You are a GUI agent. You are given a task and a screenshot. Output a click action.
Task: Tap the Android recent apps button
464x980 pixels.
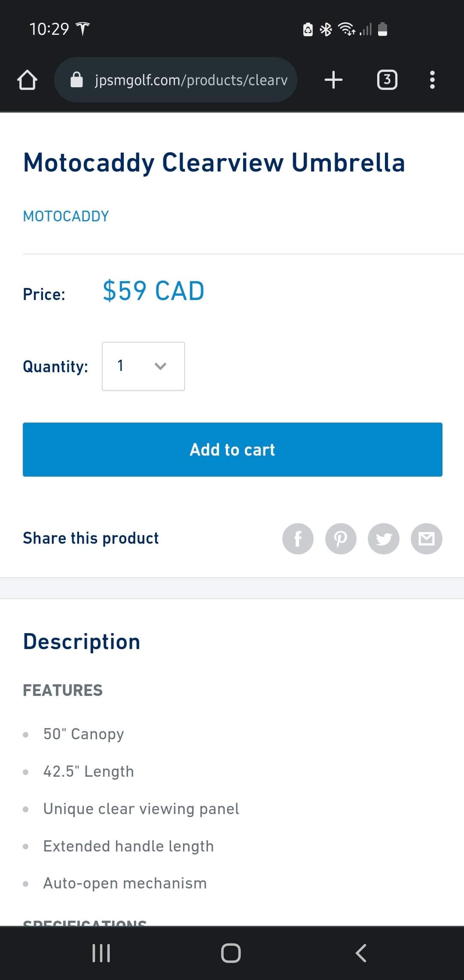101,953
